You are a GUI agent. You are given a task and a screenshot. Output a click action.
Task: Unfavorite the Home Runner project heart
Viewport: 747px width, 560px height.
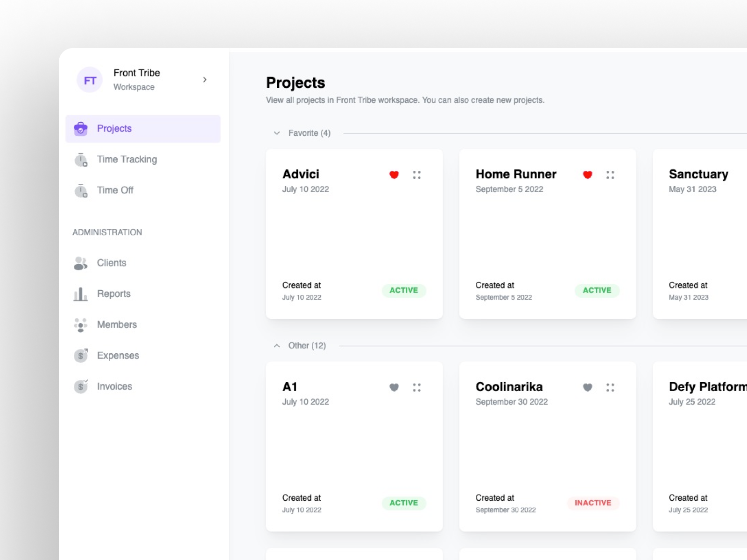click(x=587, y=175)
